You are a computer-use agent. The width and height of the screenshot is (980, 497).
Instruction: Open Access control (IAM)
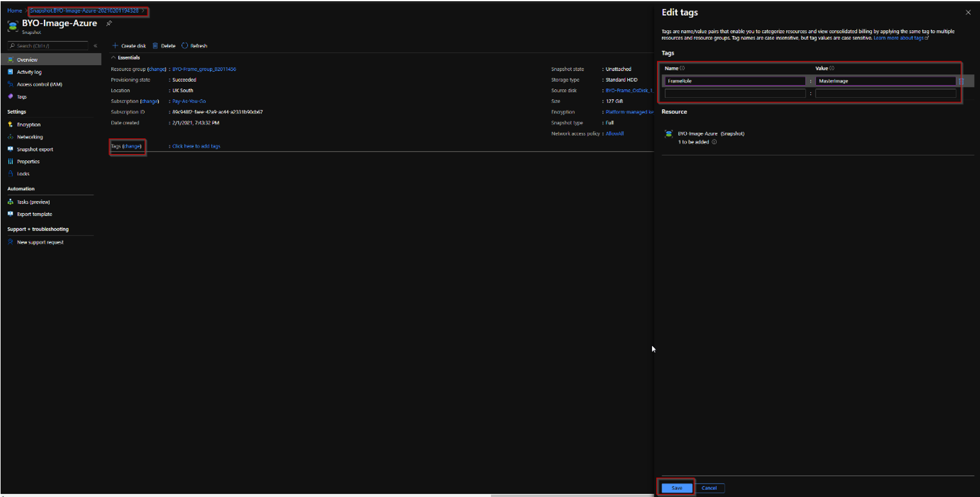tap(39, 85)
